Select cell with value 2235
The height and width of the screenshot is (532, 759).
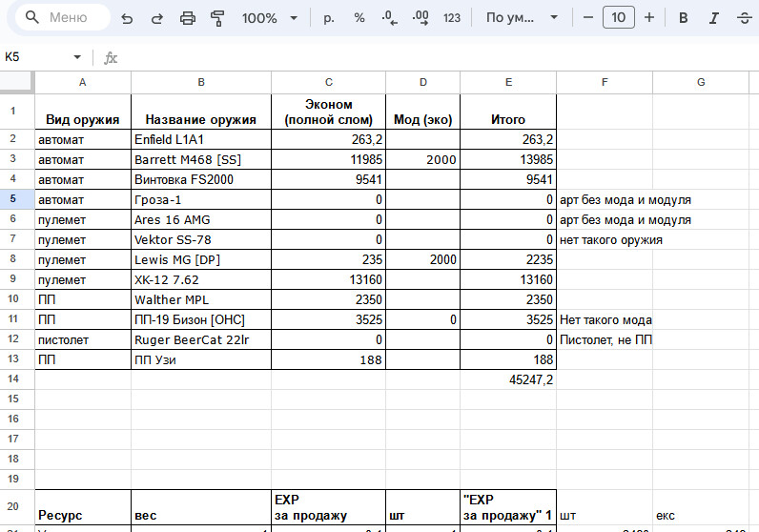pos(508,259)
